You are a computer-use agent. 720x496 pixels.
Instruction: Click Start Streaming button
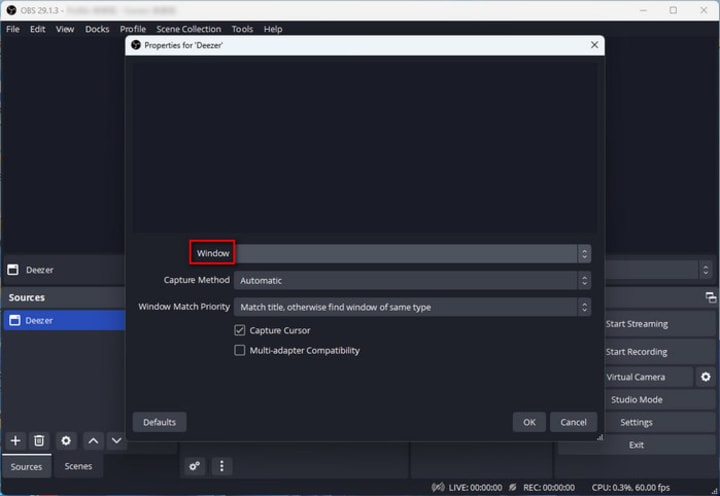(660, 324)
